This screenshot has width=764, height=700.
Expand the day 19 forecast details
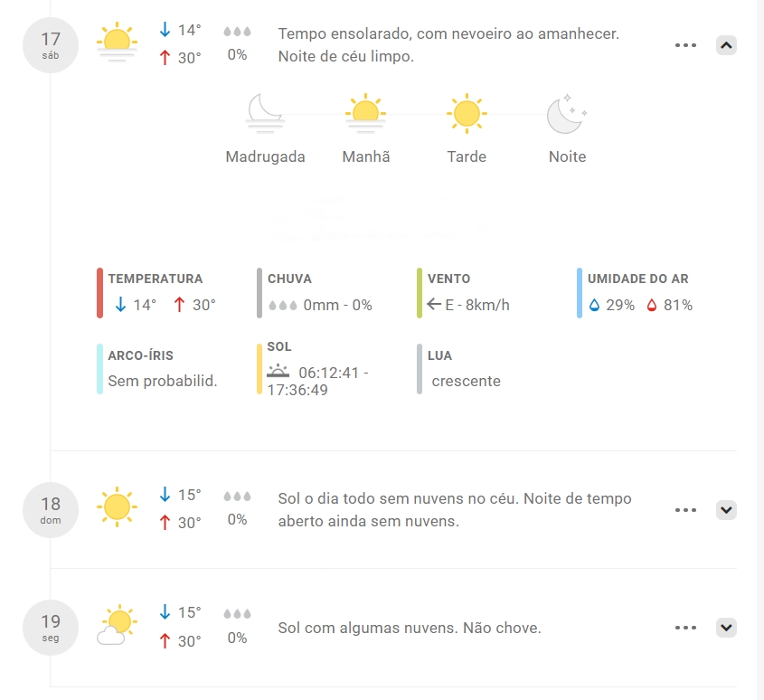727,628
